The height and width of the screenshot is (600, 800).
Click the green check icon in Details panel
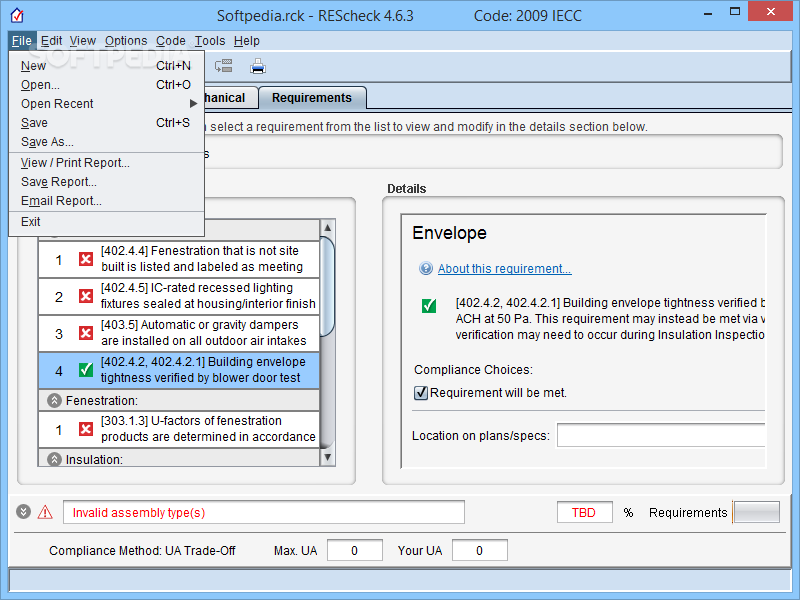(429, 305)
